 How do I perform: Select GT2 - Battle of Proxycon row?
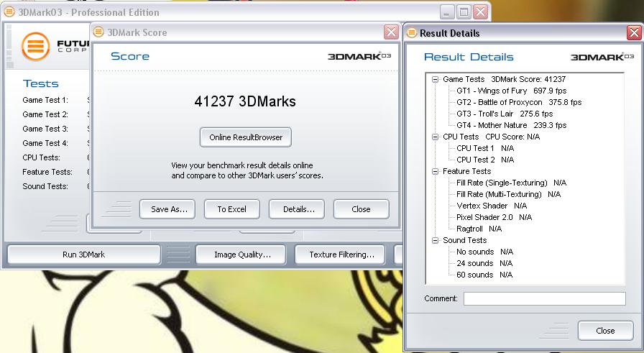pos(519,102)
